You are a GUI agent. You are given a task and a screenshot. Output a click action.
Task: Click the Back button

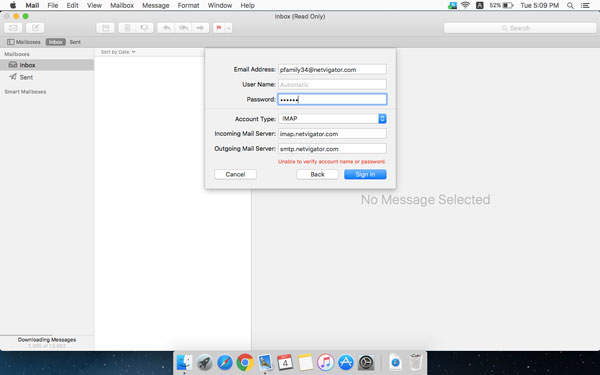point(317,174)
